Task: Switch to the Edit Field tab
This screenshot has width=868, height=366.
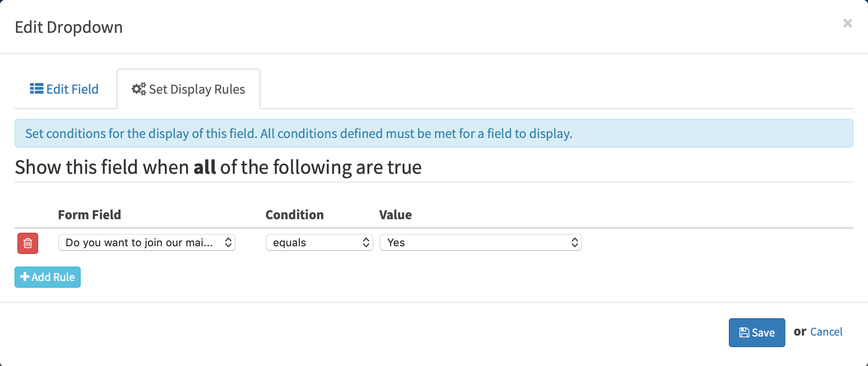Action: click(65, 89)
